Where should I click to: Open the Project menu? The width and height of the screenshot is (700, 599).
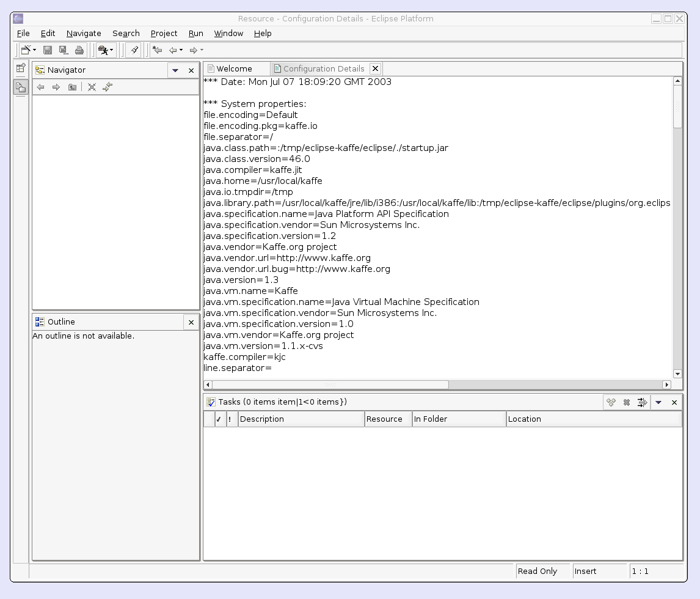pyautogui.click(x=164, y=34)
